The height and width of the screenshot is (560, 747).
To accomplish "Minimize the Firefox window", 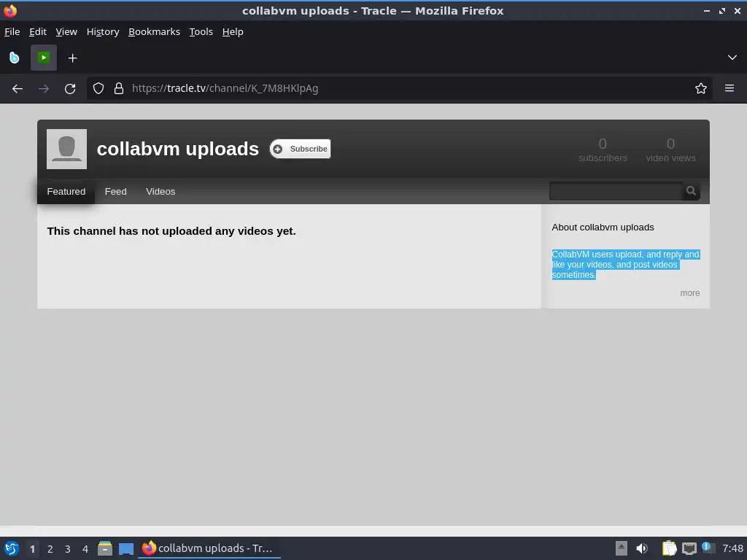I will tap(706, 10).
